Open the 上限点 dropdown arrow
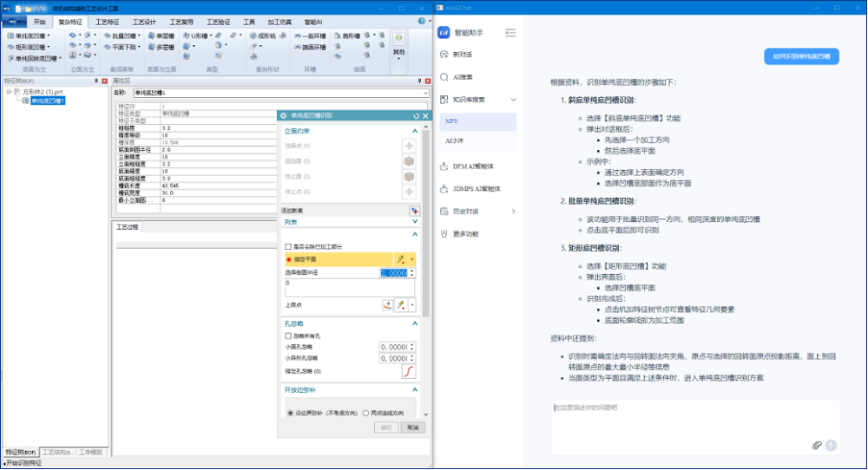This screenshot has height=470, width=868. pyautogui.click(x=411, y=304)
